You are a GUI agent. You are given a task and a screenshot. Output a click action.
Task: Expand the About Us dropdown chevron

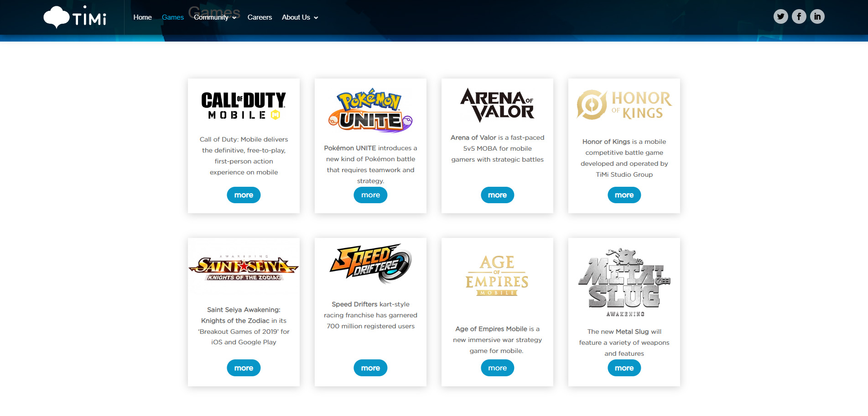pos(316,18)
